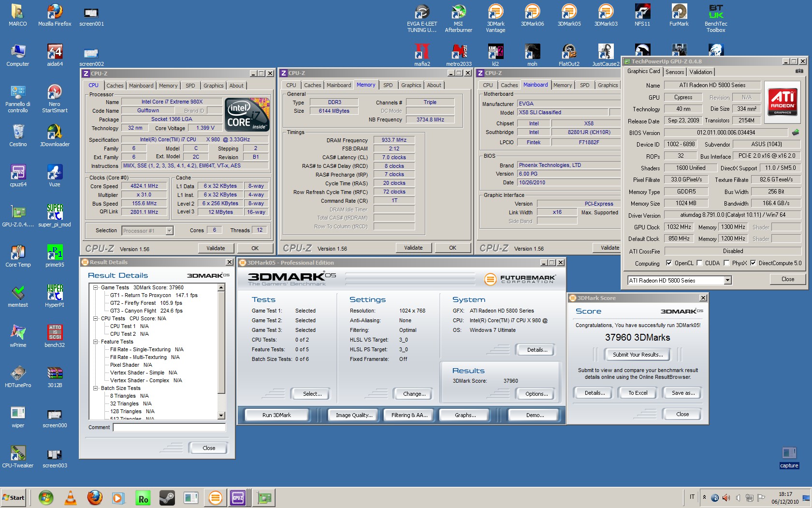Screen dimensions: 812x508
Task: Click the GPU-Z camera screenshot icon
Action: tap(799, 71)
